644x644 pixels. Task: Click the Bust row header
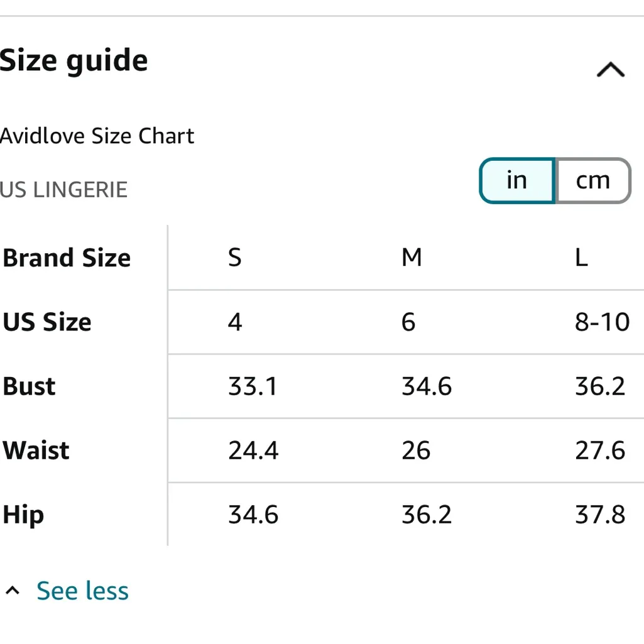coord(30,386)
